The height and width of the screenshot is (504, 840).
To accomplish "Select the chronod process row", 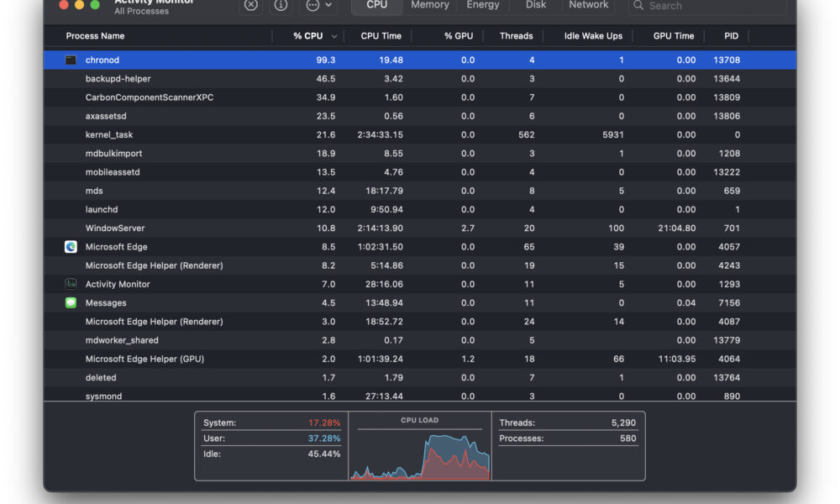I will pyautogui.click(x=419, y=60).
